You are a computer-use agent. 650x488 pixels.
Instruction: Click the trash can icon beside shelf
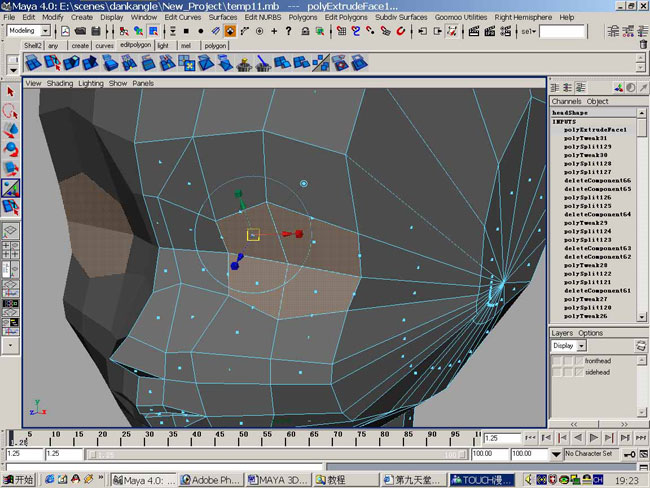point(643,44)
